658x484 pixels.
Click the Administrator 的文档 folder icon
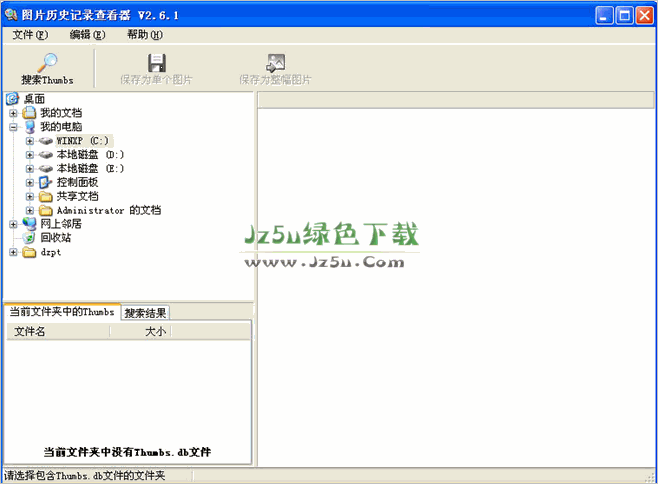45,210
